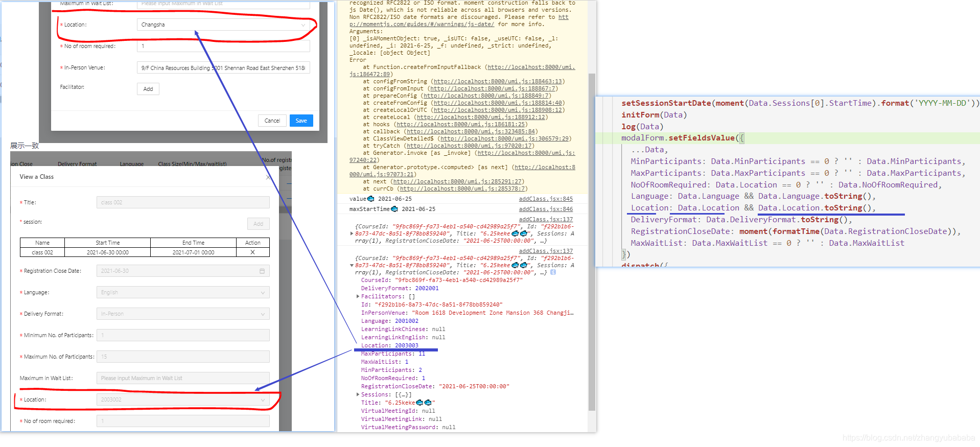980x447 pixels.
Task: Click Minimum No. of Participants field
Action: [183, 335]
